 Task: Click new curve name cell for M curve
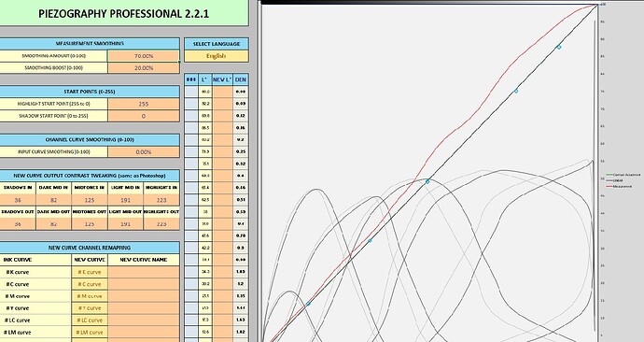point(144,296)
